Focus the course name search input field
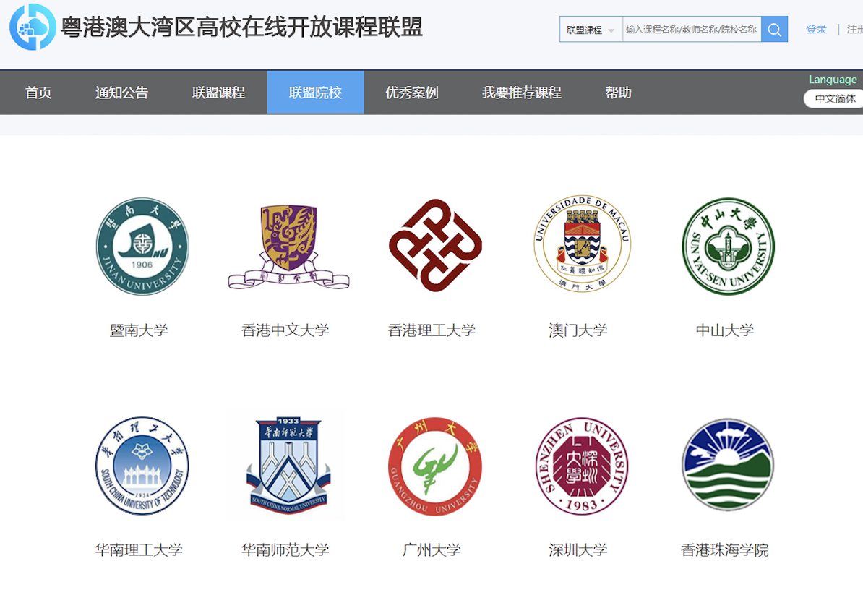The width and height of the screenshot is (863, 616). (691, 30)
